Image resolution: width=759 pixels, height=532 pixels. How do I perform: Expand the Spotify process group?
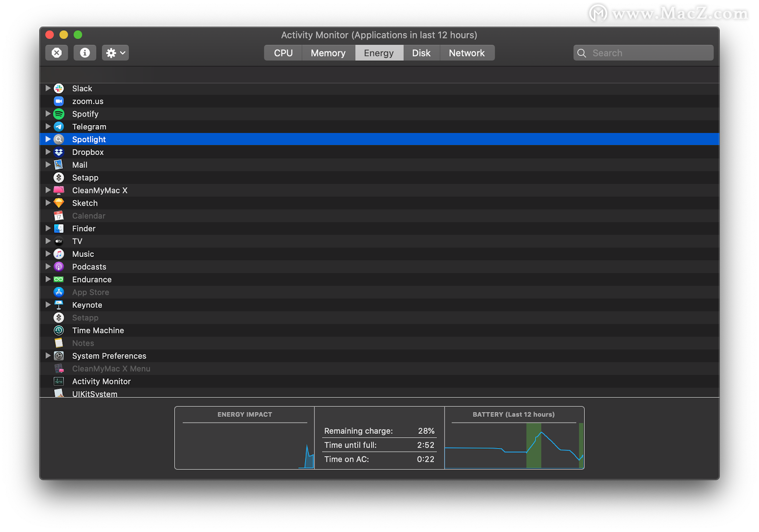coord(48,114)
